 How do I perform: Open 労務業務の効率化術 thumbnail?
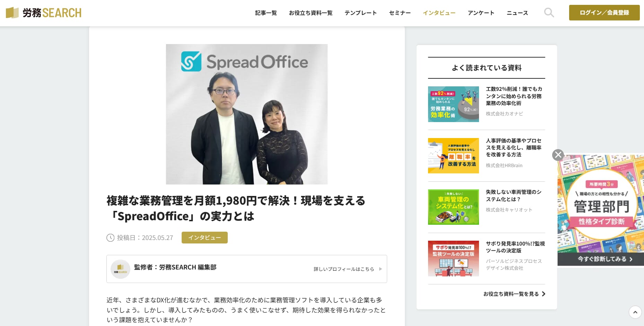point(453,104)
